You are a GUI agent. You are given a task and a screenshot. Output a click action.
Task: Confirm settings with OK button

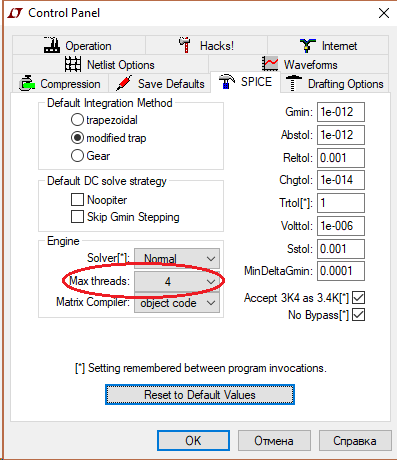[x=193, y=441]
